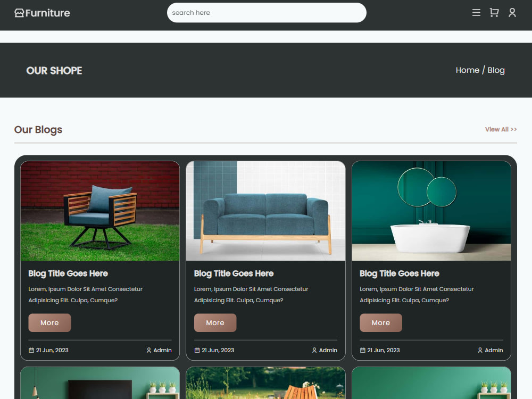This screenshot has width=532, height=399.
Task: Click 'Admin' text on sofa card
Action: 328,350
